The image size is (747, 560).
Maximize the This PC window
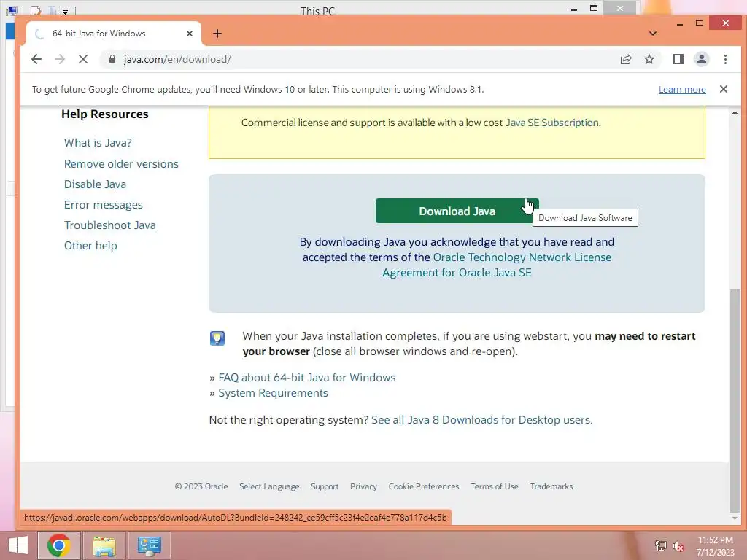point(594,8)
